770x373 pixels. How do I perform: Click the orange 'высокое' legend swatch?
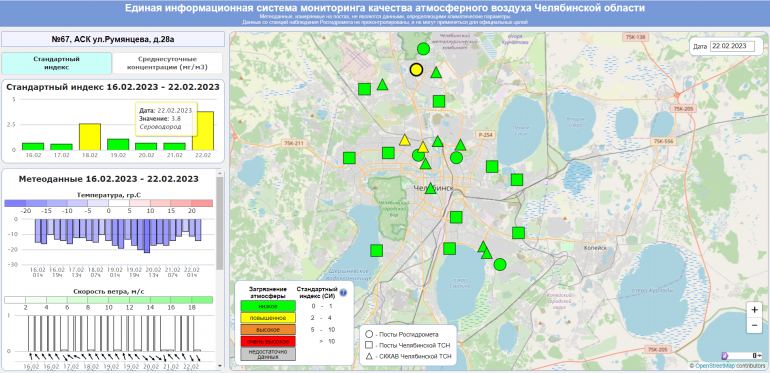pos(268,329)
